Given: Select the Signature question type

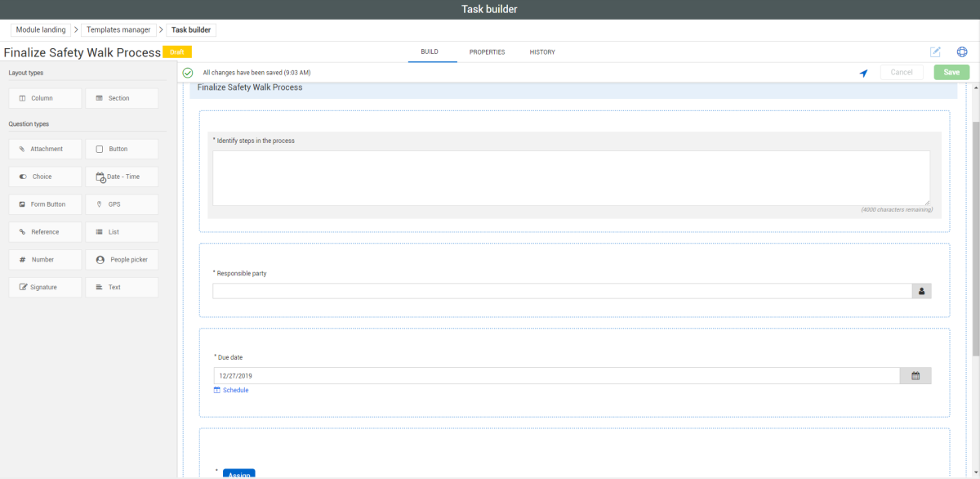Looking at the screenshot, I should coord(46,288).
